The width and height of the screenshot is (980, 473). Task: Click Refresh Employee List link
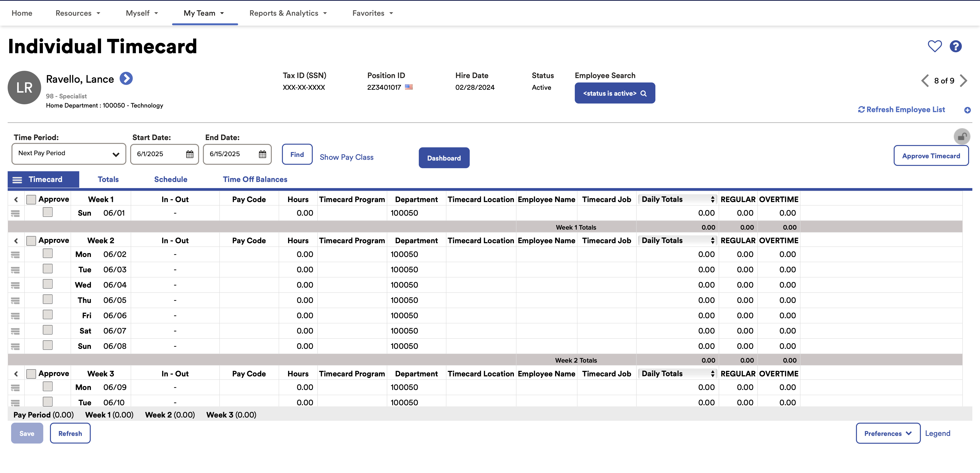pos(901,109)
